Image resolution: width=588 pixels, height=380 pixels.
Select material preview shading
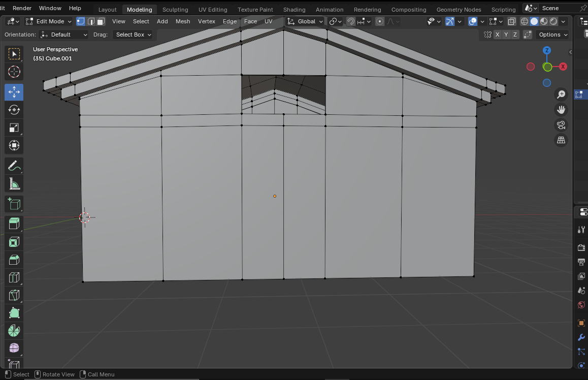[x=544, y=21]
